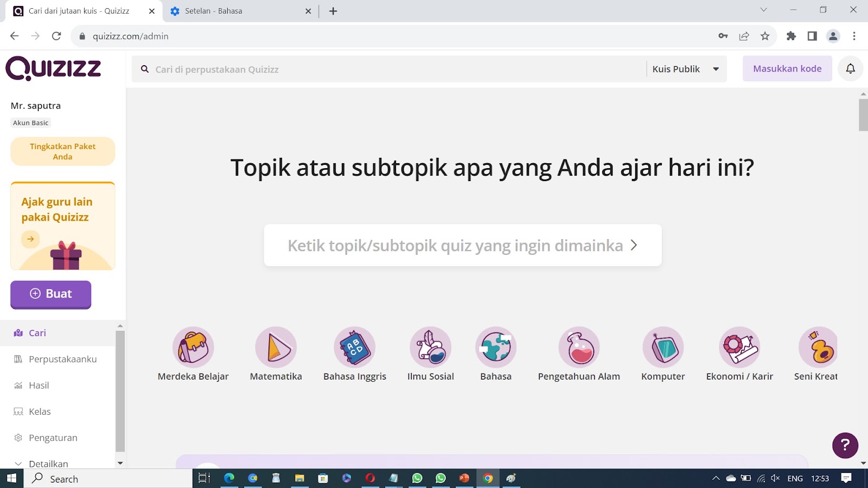Open the Windows Start menu
Screen dimensions: 868x488
pyautogui.click(x=12, y=478)
